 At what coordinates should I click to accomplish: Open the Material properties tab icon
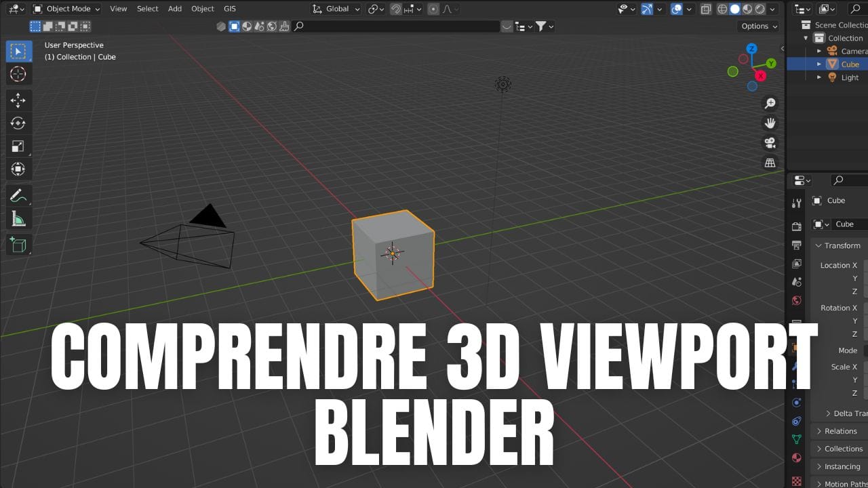click(x=797, y=458)
